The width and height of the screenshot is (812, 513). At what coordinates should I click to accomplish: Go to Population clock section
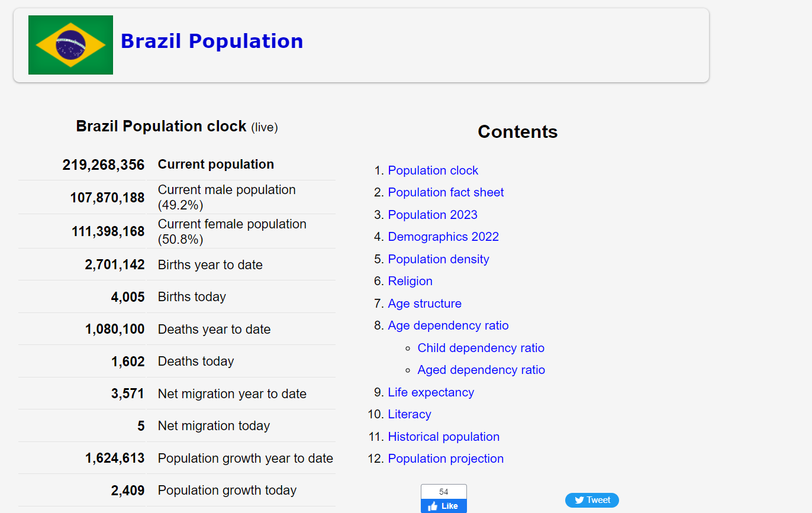coord(433,170)
